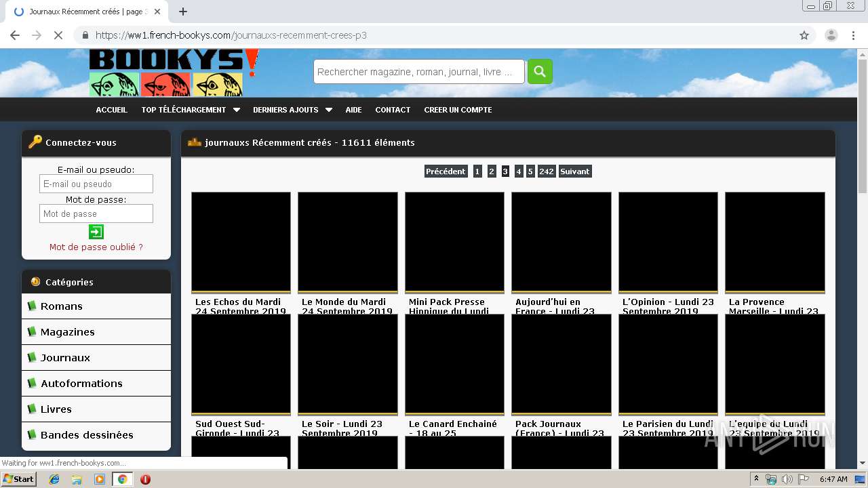Open the Le Soir Lundi 23 title
Screen dimensions: 868x488
[x=342, y=428]
